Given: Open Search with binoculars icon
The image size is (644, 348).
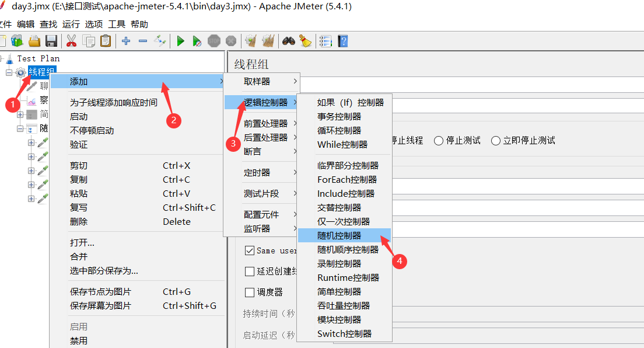Looking at the screenshot, I should click(289, 41).
